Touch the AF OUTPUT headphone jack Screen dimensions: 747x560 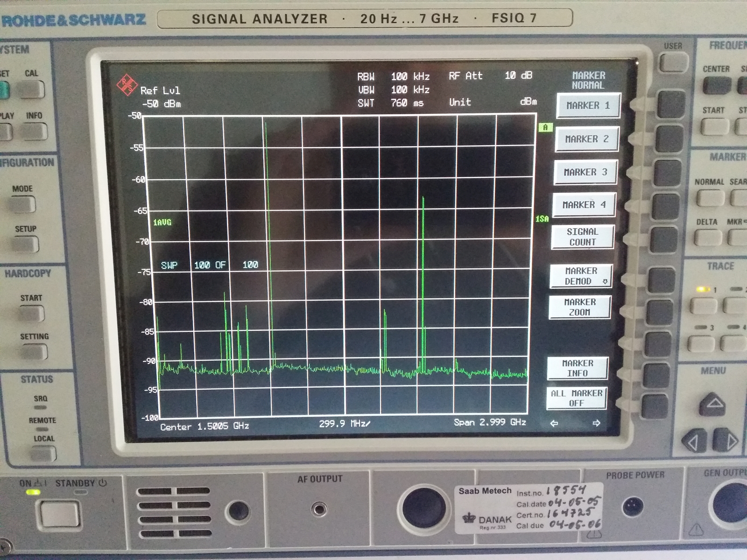(x=320, y=509)
